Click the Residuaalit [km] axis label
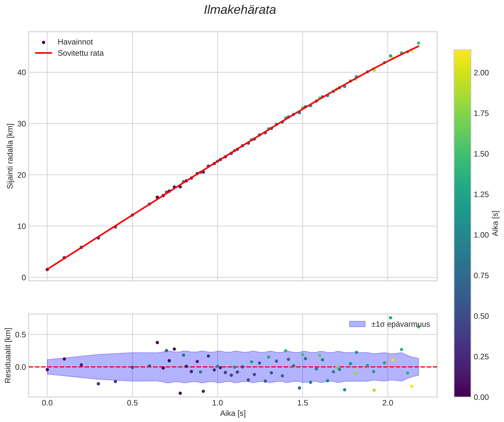The image size is (504, 422). 8,355
